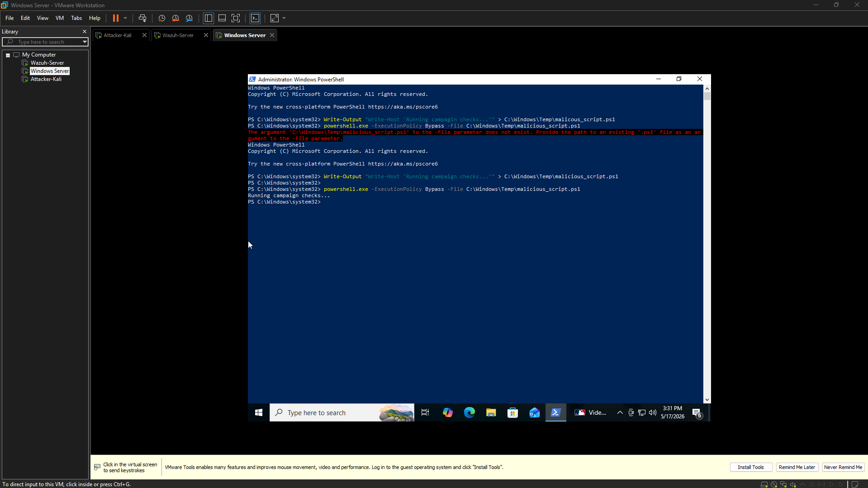Toggle the console view button
The height and width of the screenshot is (488, 868).
[x=255, y=18]
